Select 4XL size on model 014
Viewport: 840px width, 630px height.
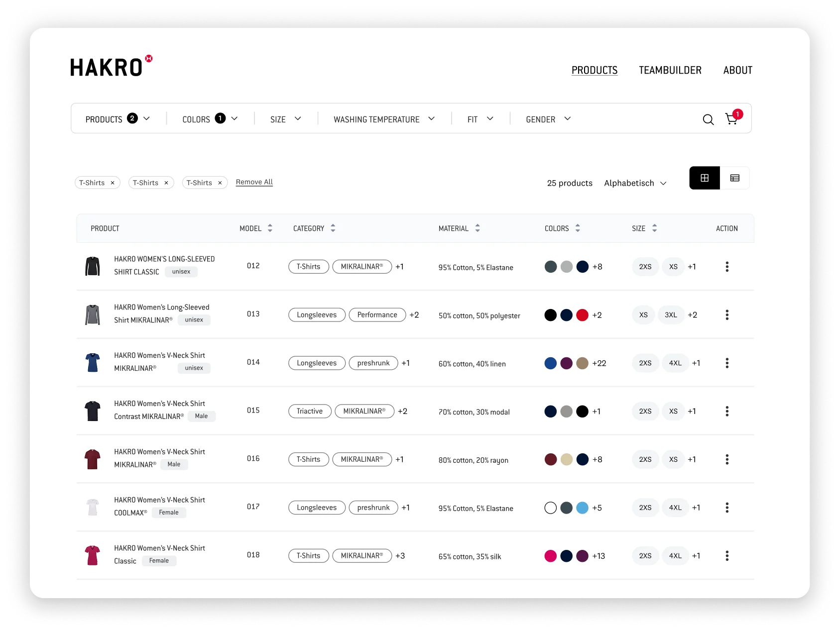675,363
